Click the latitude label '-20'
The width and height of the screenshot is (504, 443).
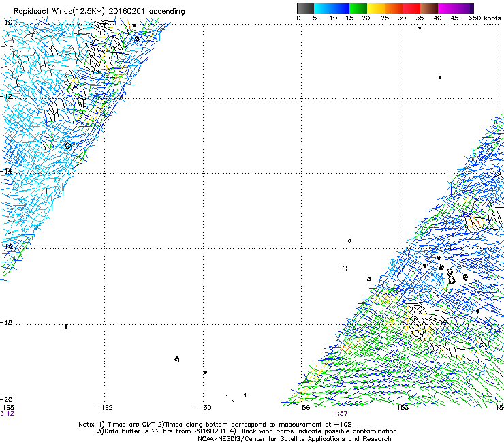pyautogui.click(x=7, y=399)
